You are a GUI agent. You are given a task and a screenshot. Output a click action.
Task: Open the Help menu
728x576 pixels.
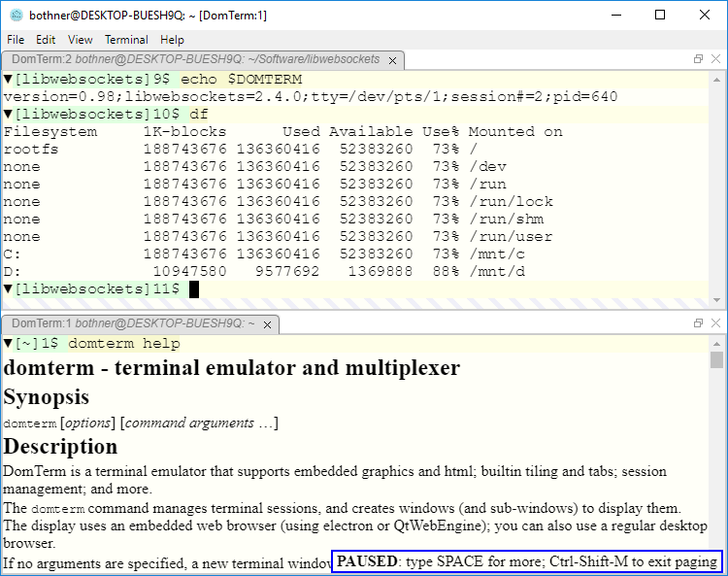point(172,40)
